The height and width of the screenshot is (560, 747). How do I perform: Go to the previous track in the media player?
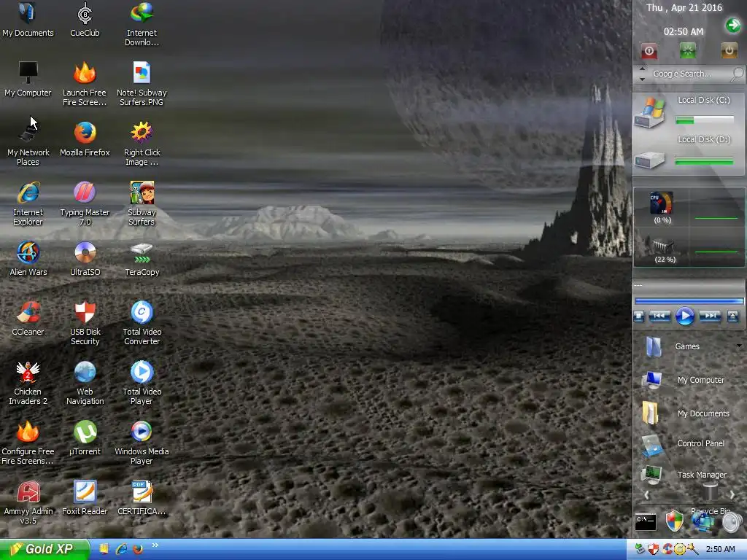coord(659,316)
